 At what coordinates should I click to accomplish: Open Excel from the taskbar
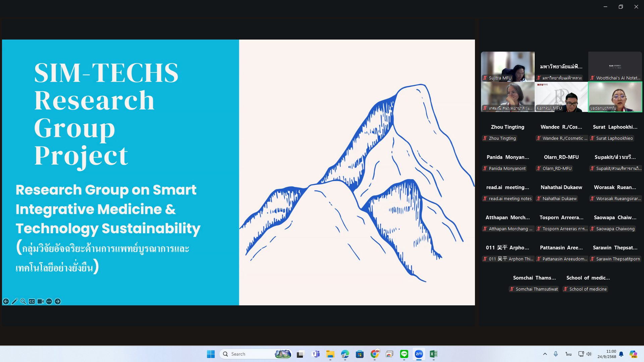[433, 354]
